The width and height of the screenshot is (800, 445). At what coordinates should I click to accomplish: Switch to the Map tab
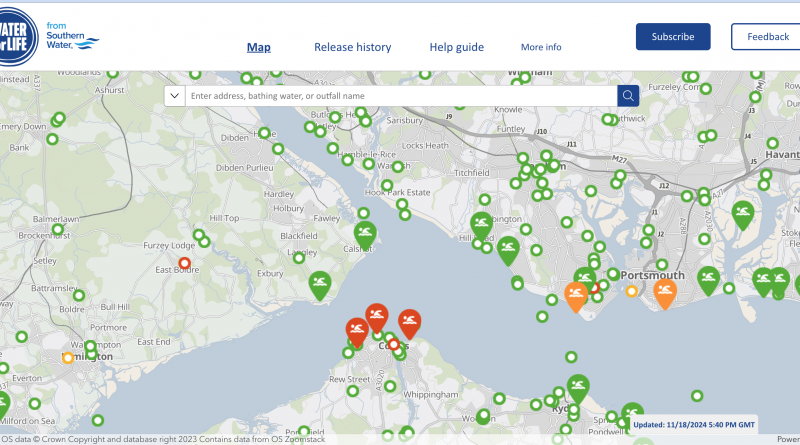(x=259, y=47)
